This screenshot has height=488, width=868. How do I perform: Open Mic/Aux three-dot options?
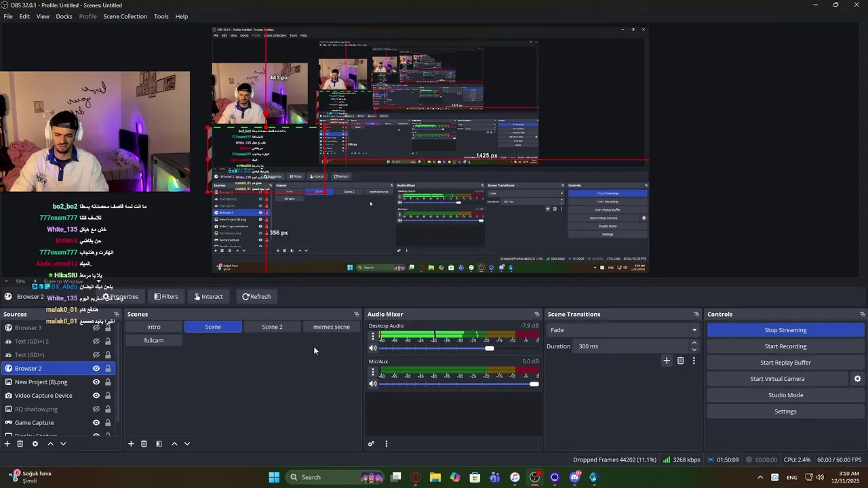tap(372, 371)
